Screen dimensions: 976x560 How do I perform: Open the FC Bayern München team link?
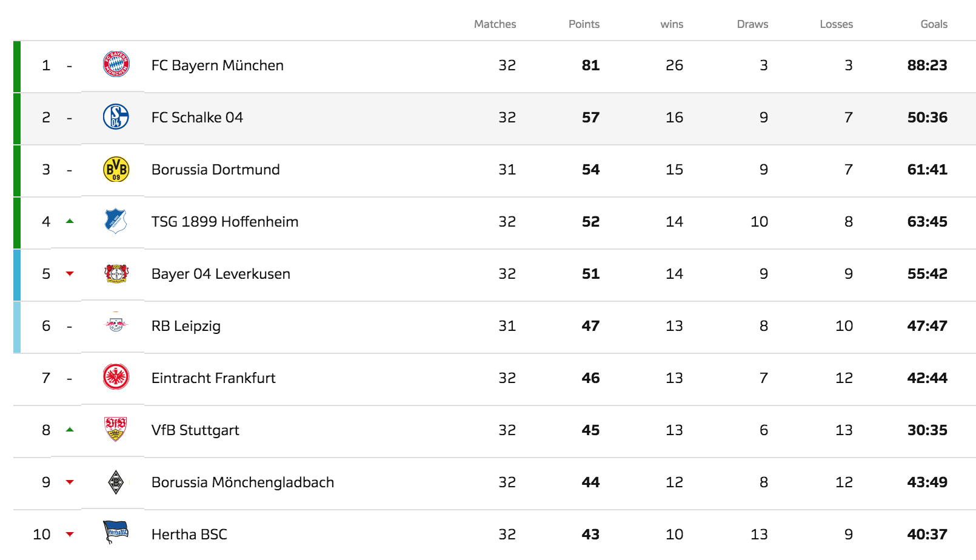pyautogui.click(x=218, y=65)
